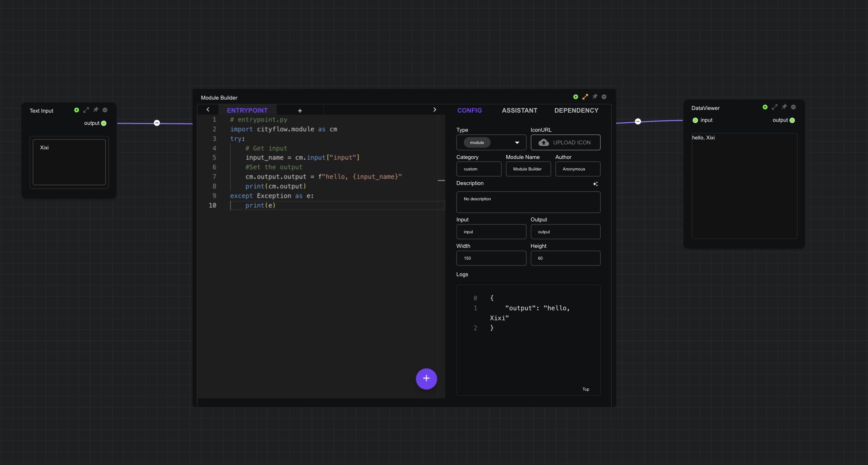
Task: Edit the Height value field
Action: pos(565,258)
